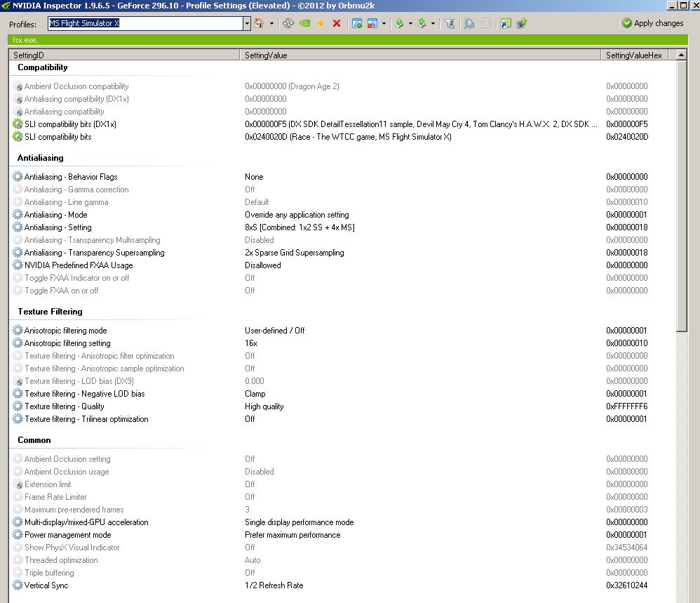Click the add application to profile icon
Screen dimensions: 700x603
coord(357,23)
